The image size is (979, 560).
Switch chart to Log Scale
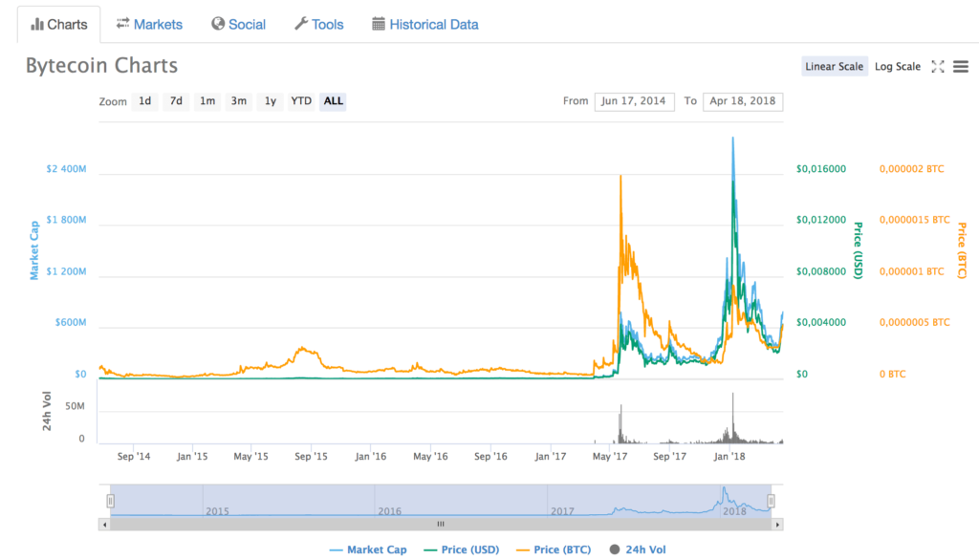pos(897,67)
